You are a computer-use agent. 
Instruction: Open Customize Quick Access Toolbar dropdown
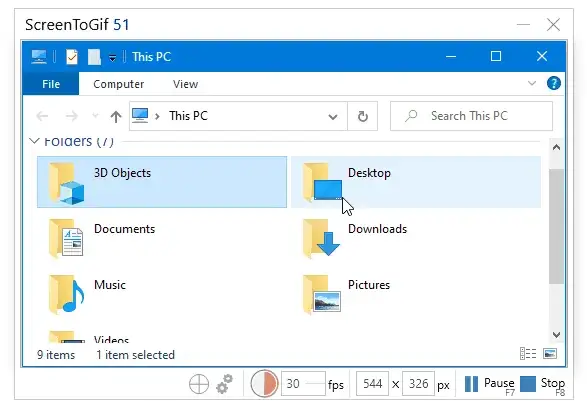click(112, 58)
